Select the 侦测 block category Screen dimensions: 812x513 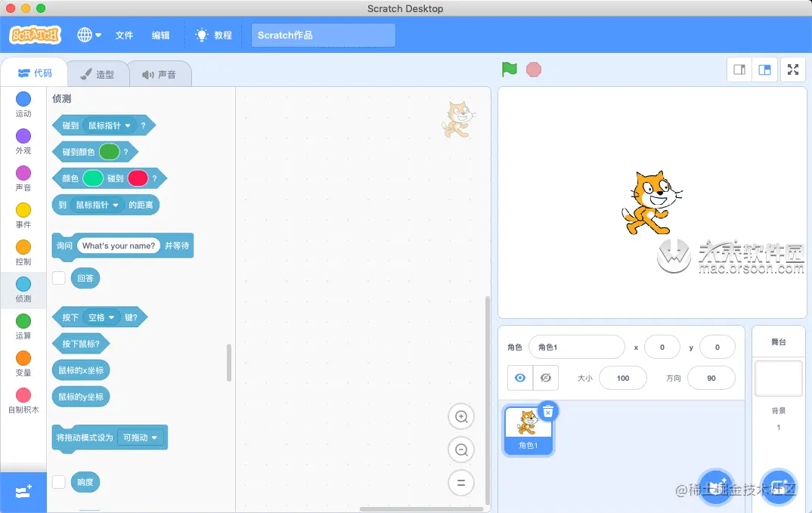pos(23,290)
